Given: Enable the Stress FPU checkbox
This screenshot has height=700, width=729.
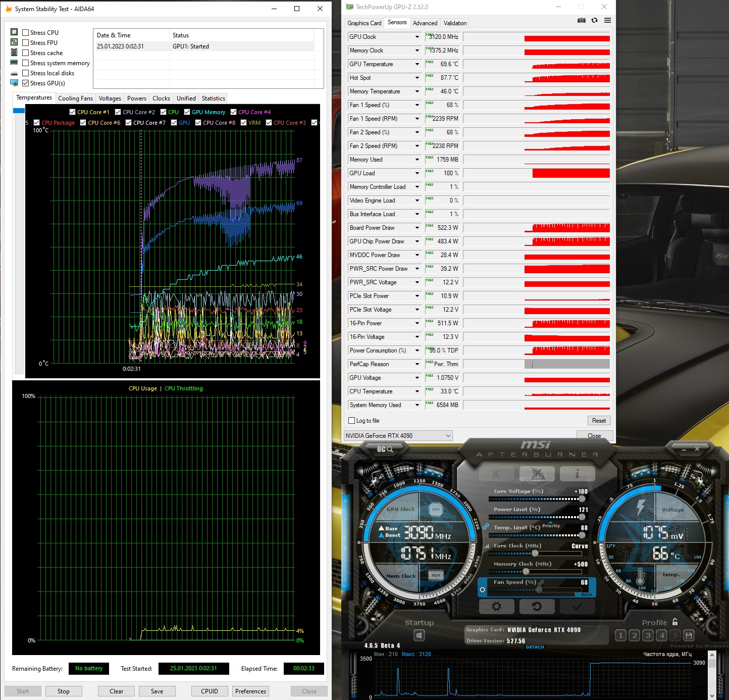Looking at the screenshot, I should 25,43.
